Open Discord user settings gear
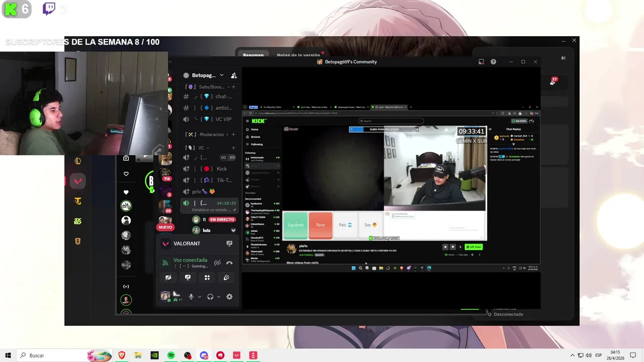This screenshot has height=362, width=644. [x=229, y=297]
